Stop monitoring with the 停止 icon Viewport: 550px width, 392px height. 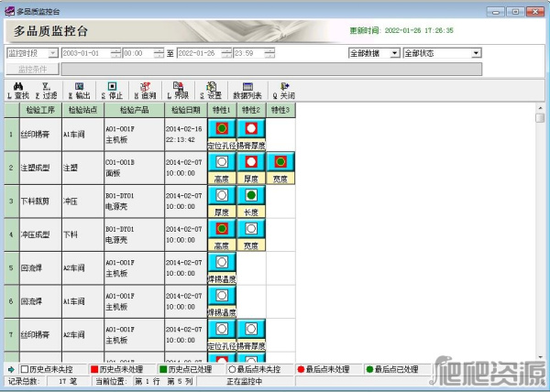(x=112, y=86)
